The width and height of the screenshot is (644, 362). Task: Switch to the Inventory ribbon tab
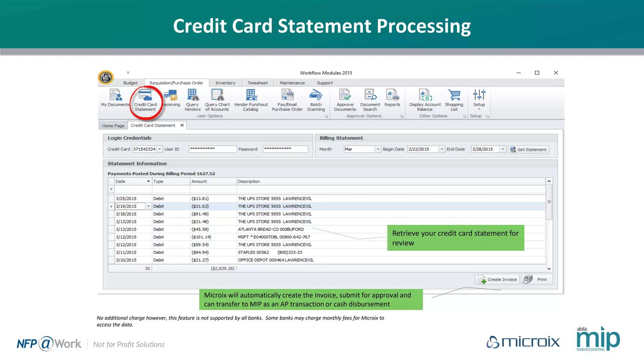pos(225,83)
